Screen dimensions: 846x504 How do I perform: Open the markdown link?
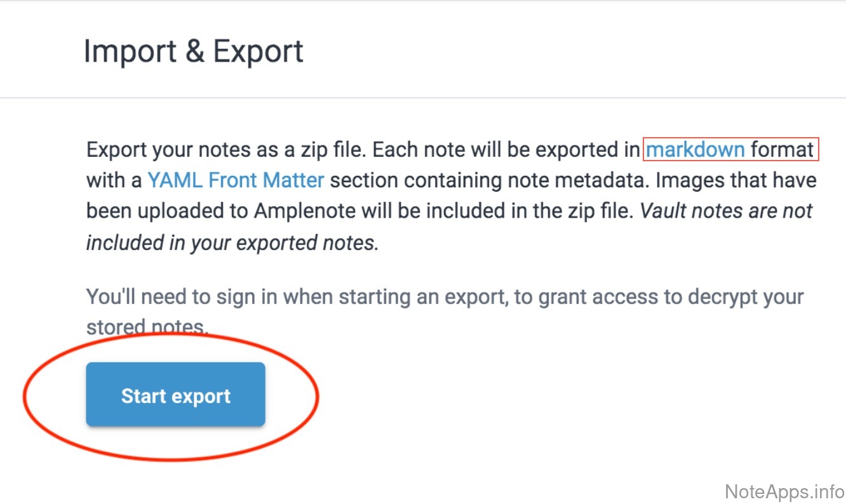pyautogui.click(x=695, y=150)
